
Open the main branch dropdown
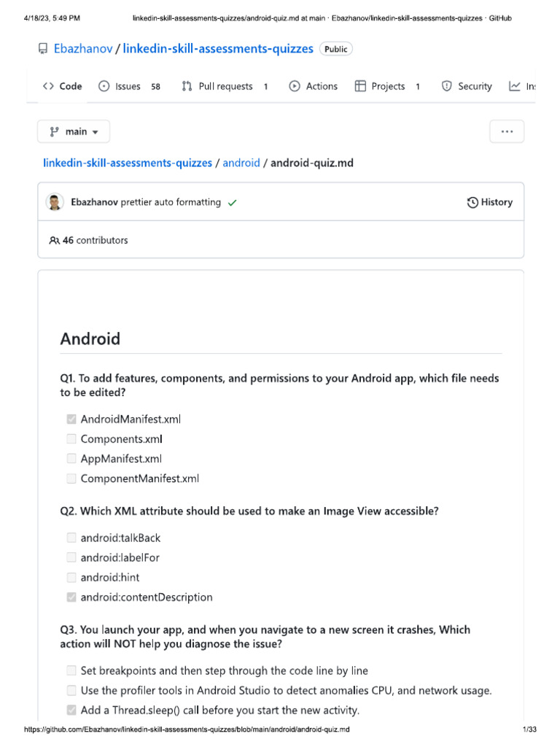tap(74, 132)
